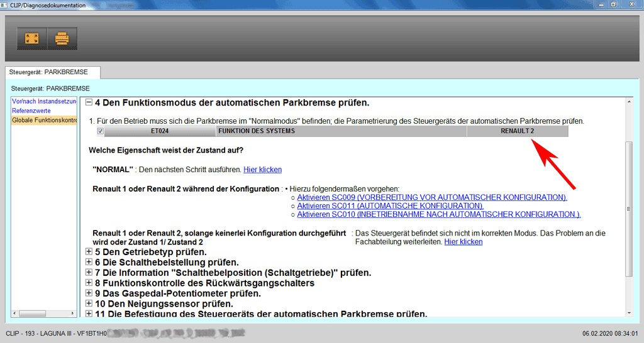Expand section 6 Die Schalthebelstellung prüfen
The height and width of the screenshot is (343, 644).
pyautogui.click(x=89, y=263)
